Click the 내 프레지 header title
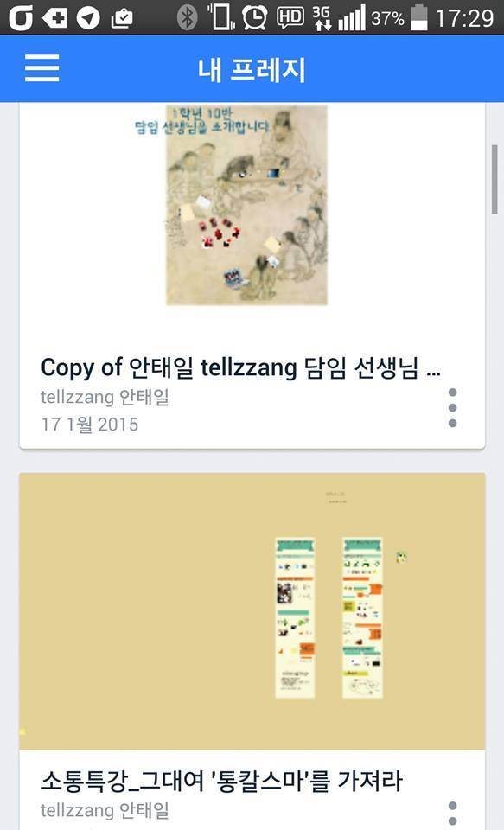504x830 pixels. click(x=252, y=69)
